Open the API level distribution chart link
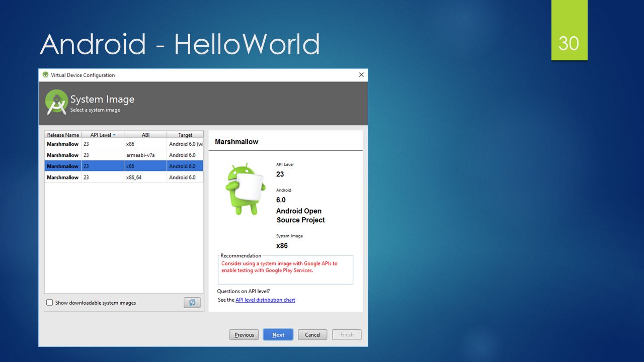This screenshot has height=362, width=644. click(265, 300)
